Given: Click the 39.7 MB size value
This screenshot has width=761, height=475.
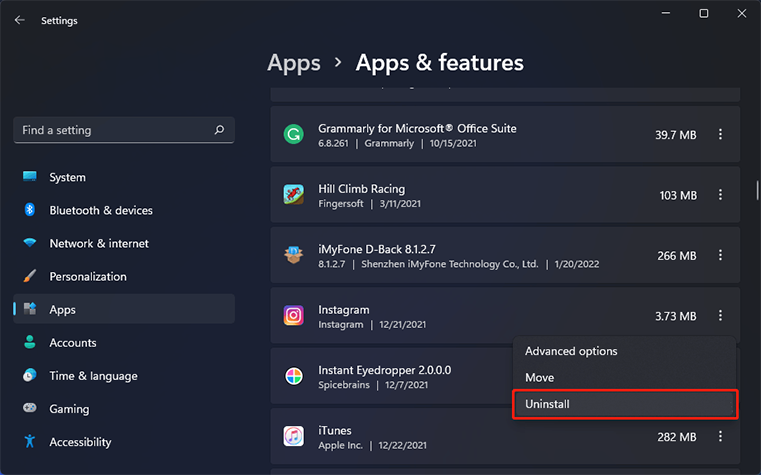Looking at the screenshot, I should (x=676, y=135).
